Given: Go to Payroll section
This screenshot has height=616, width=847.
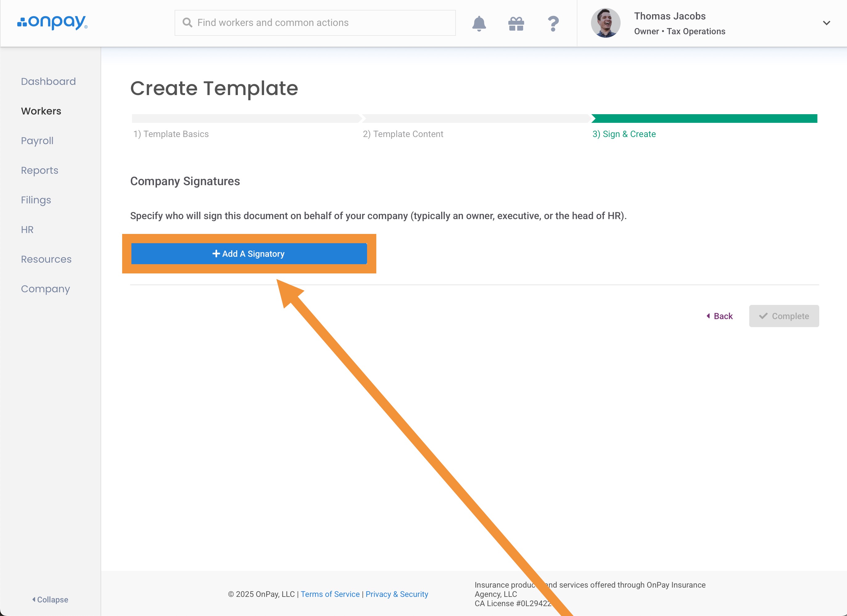Looking at the screenshot, I should tap(37, 141).
